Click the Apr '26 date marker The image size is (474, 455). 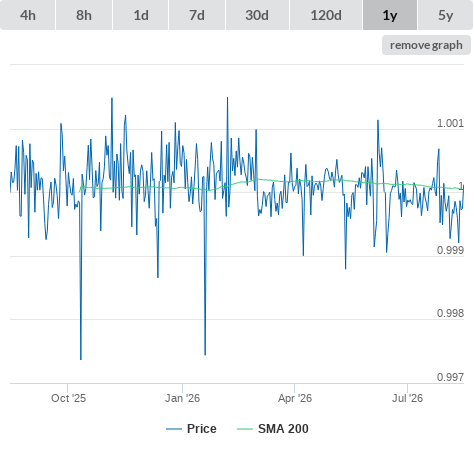click(295, 398)
